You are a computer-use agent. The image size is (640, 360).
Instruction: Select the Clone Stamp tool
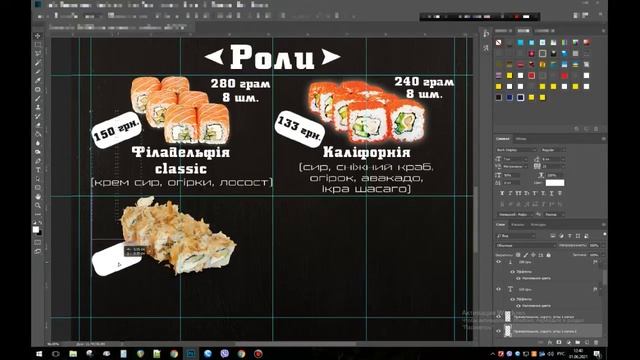tap(38, 107)
